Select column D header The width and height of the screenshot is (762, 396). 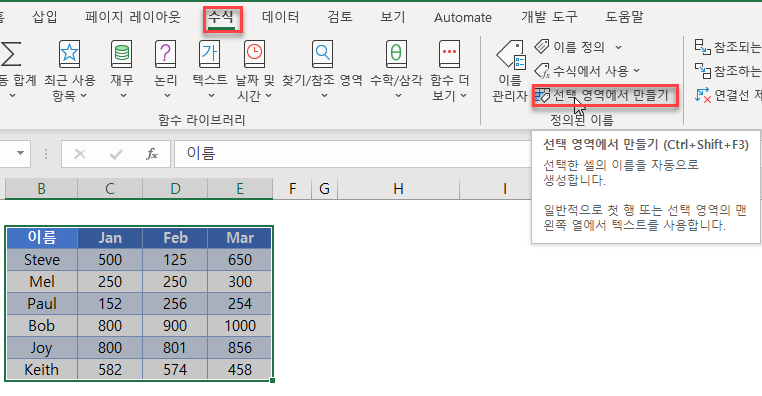pyautogui.click(x=175, y=189)
